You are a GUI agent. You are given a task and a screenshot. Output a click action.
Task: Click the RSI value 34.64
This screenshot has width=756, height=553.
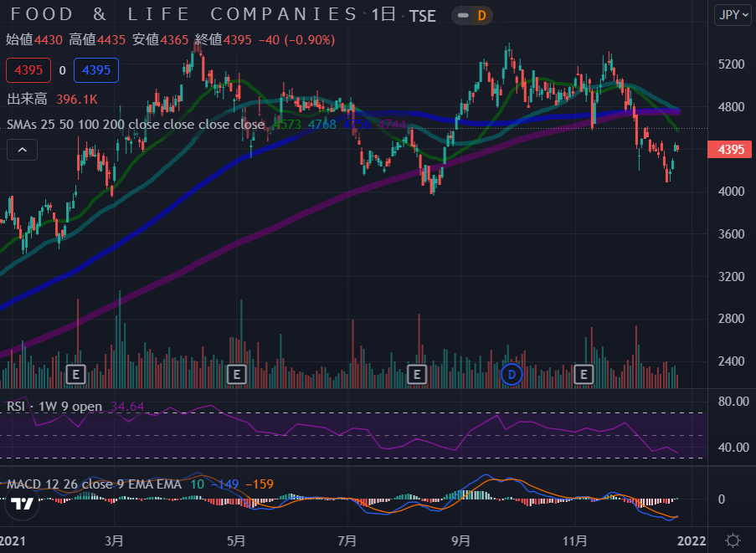[127, 407]
